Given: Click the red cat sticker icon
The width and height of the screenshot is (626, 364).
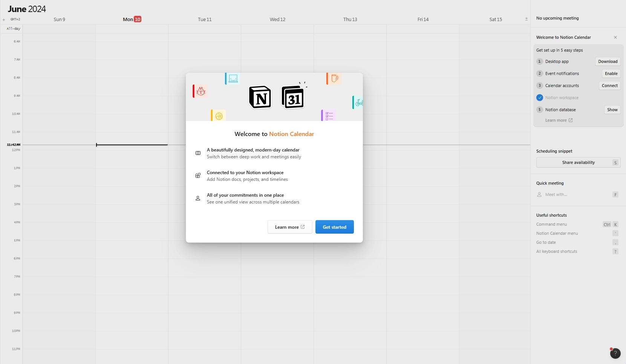Looking at the screenshot, I should click(x=200, y=91).
